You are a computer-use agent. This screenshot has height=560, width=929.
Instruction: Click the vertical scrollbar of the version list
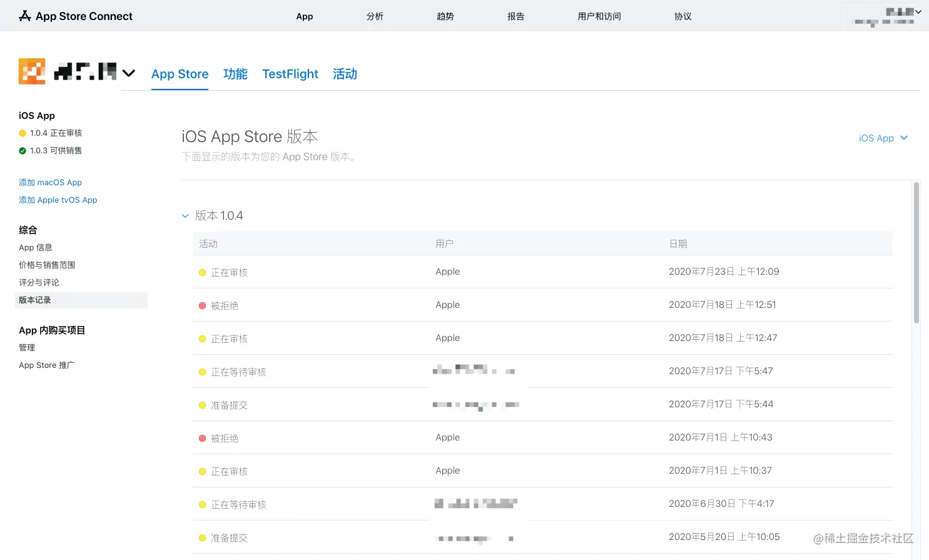pyautogui.click(x=916, y=252)
